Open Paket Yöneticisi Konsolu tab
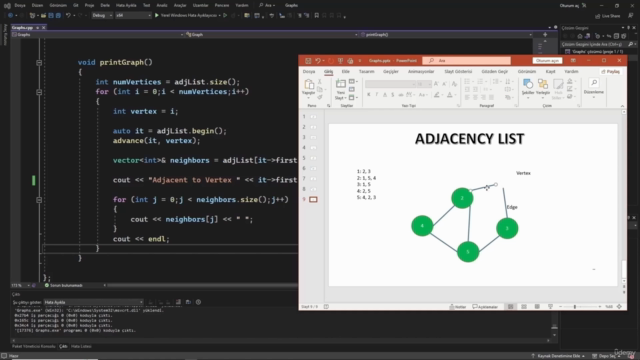Viewport: 640px width, 360px height. (x=33, y=347)
